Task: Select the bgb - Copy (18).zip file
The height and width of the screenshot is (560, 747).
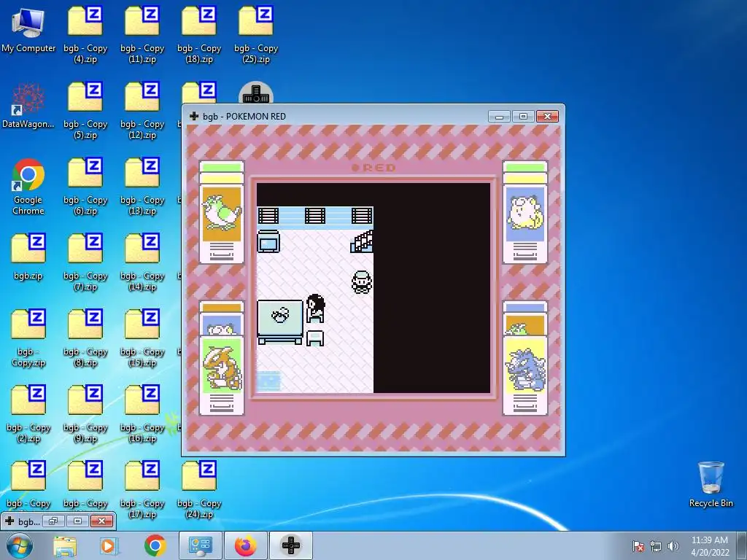Action: coord(199,34)
